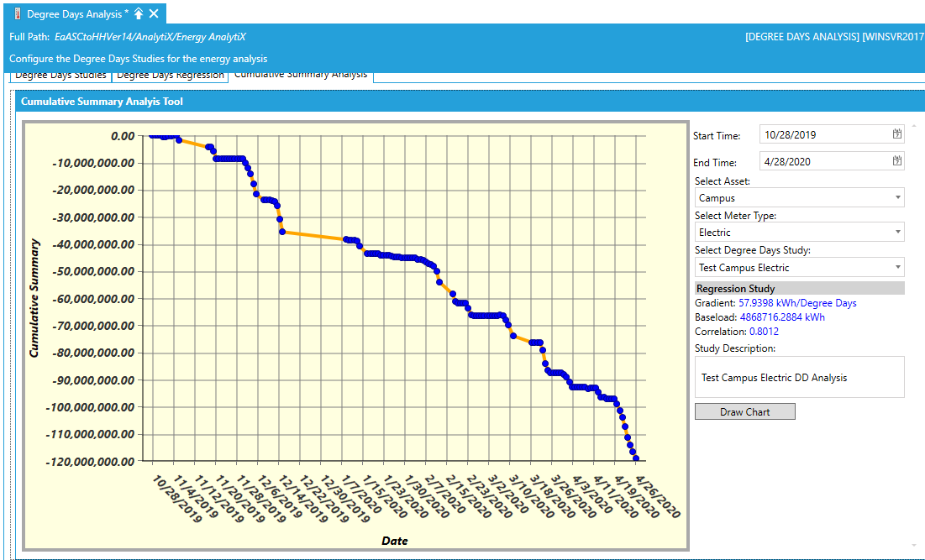This screenshot has width=925, height=560.
Task: Click the Correlation value 0.8012
Action: (x=764, y=332)
